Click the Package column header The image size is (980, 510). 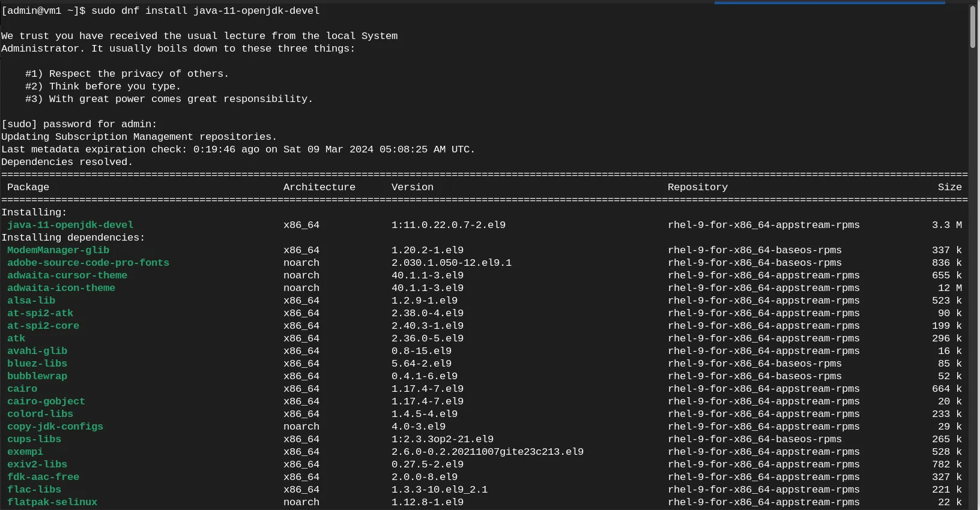[x=28, y=187]
